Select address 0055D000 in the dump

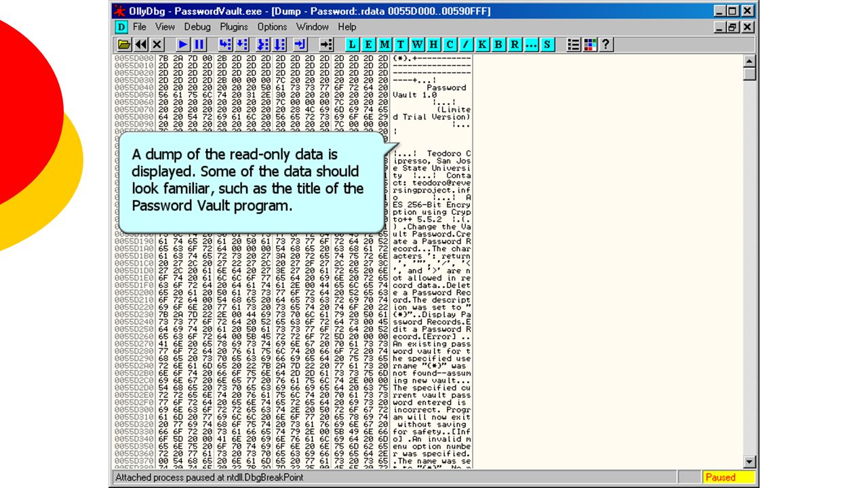coord(134,58)
